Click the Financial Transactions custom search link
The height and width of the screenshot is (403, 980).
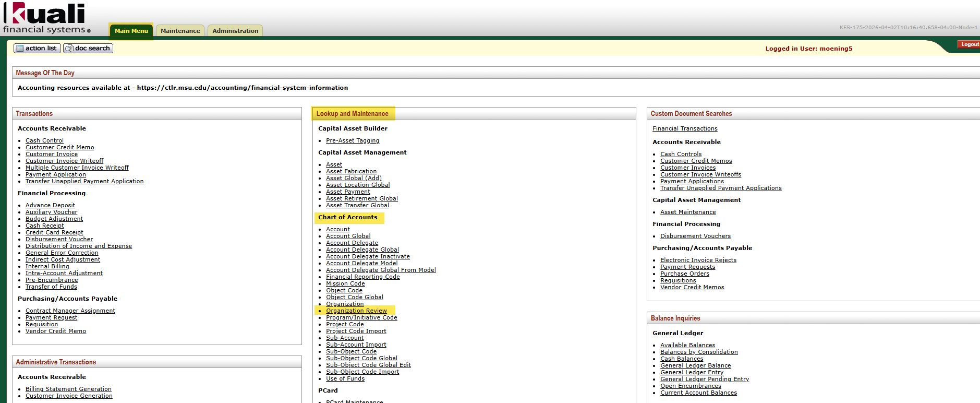pyautogui.click(x=685, y=128)
